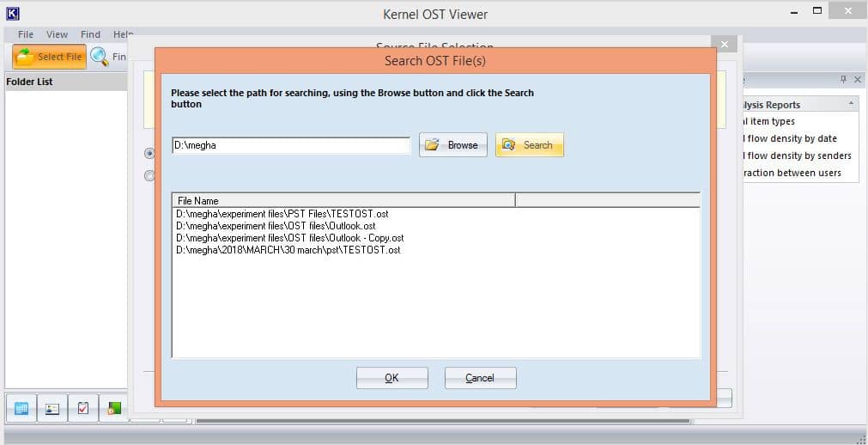Open the Find menu

click(90, 34)
